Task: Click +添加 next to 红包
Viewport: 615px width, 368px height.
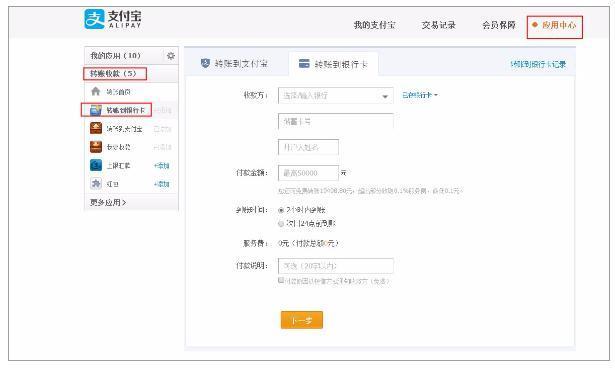Action: [162, 184]
